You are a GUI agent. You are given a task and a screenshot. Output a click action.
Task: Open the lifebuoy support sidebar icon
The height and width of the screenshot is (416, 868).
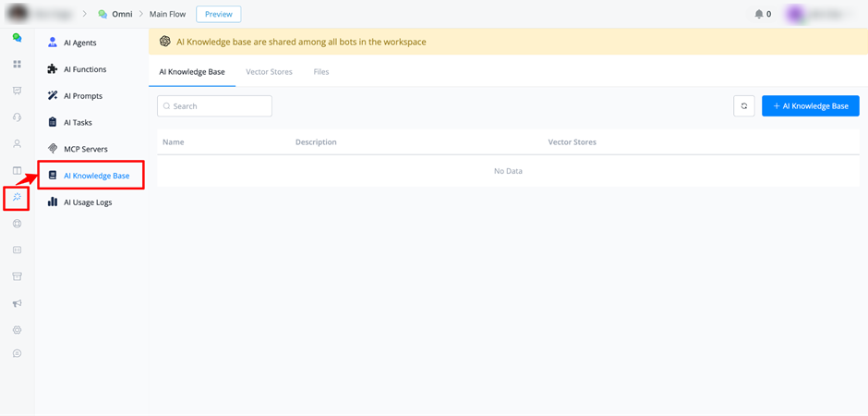[x=18, y=224]
